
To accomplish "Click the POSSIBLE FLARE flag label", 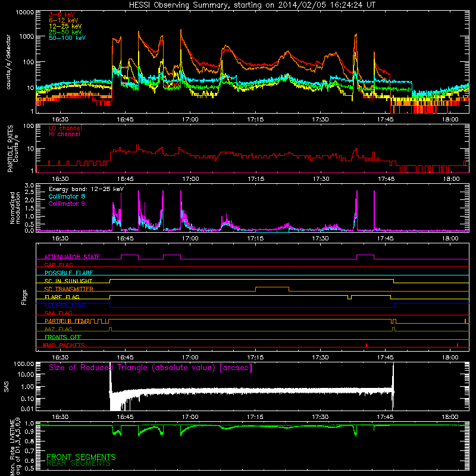I will [x=68, y=273].
